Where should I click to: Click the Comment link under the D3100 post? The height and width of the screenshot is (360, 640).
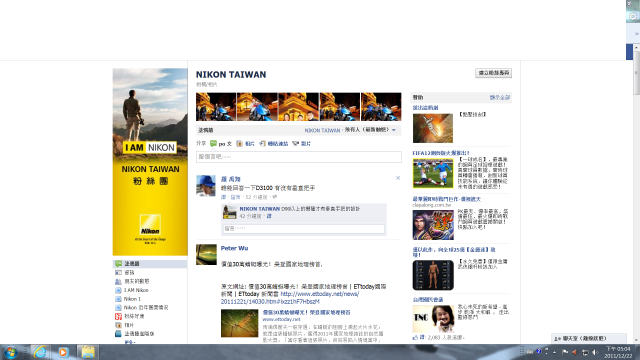(236, 197)
